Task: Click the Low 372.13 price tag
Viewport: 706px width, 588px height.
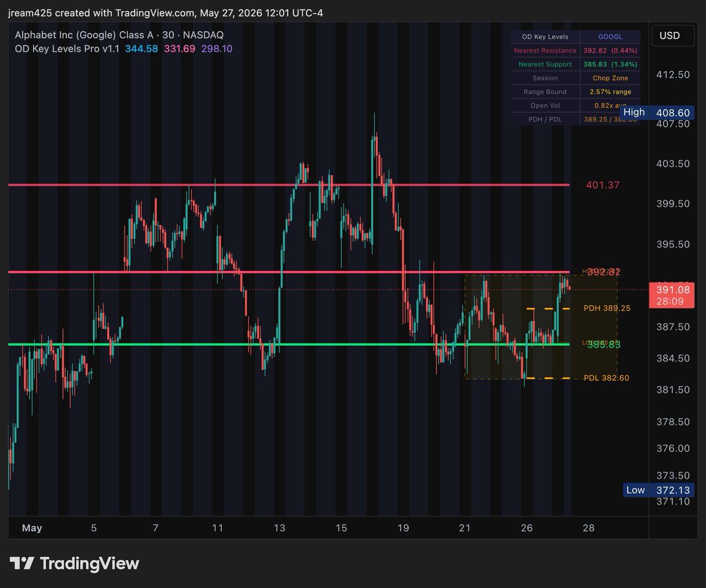Action: pyautogui.click(x=659, y=490)
